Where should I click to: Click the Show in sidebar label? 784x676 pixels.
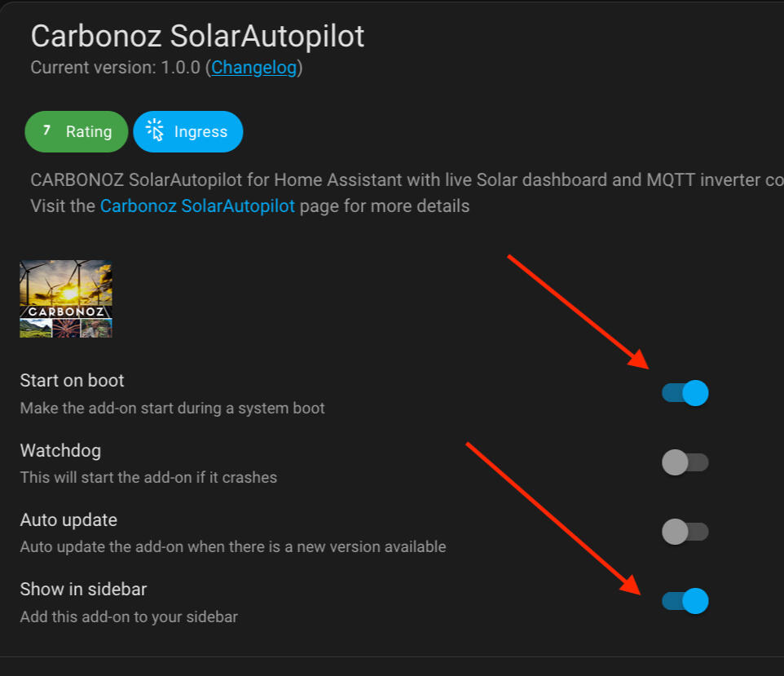(83, 589)
